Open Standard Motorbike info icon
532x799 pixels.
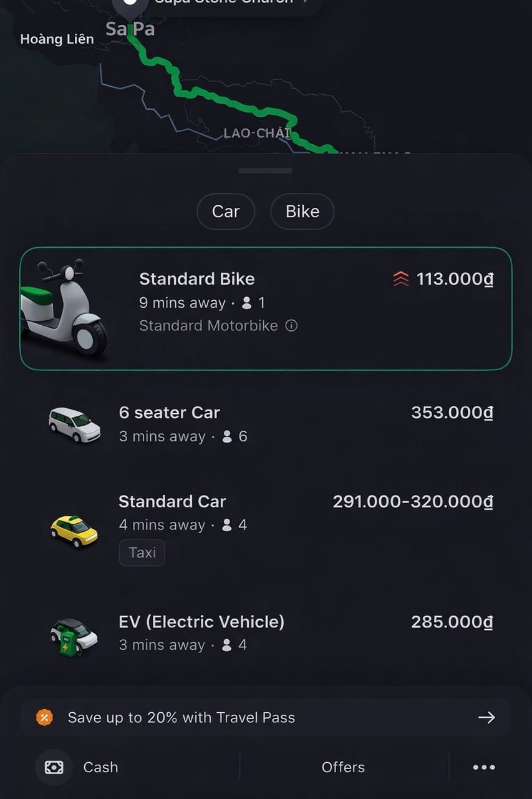pyautogui.click(x=291, y=325)
